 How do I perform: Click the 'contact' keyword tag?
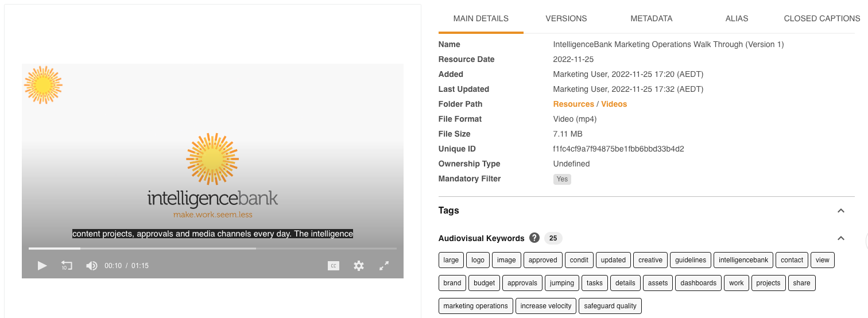(792, 260)
